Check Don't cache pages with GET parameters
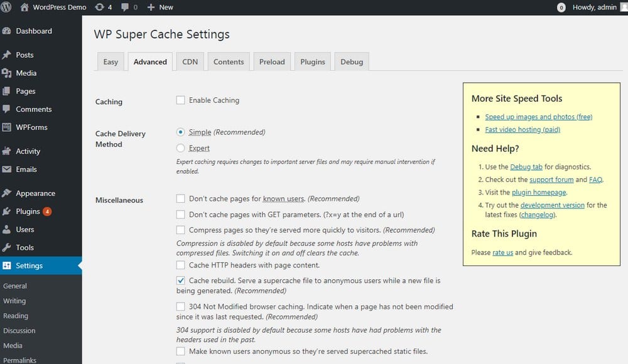 (181, 215)
